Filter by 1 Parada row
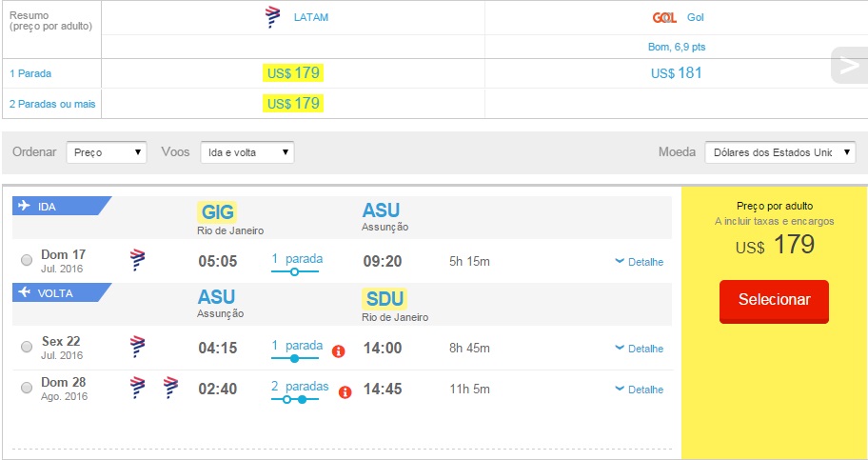The height and width of the screenshot is (460, 868). [30, 73]
